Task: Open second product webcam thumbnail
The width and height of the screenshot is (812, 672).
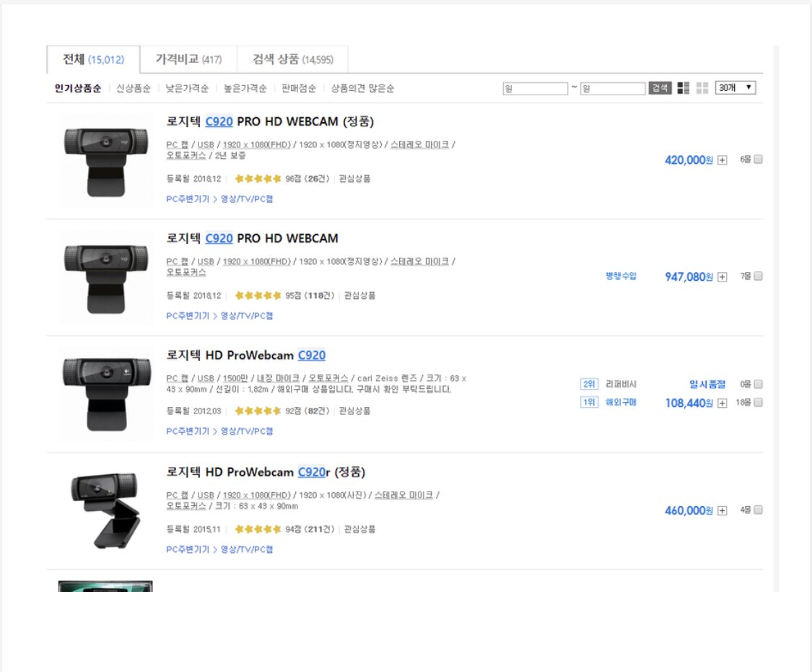Action: [106, 277]
